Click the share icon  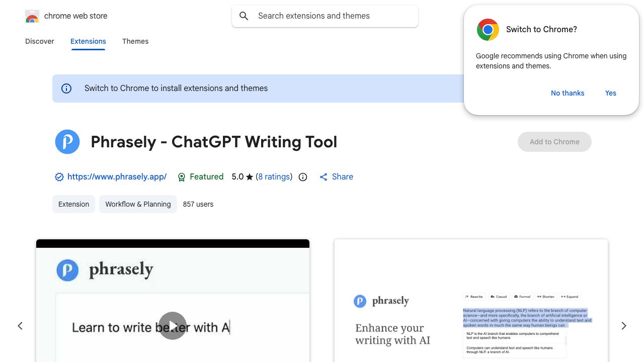point(324,177)
